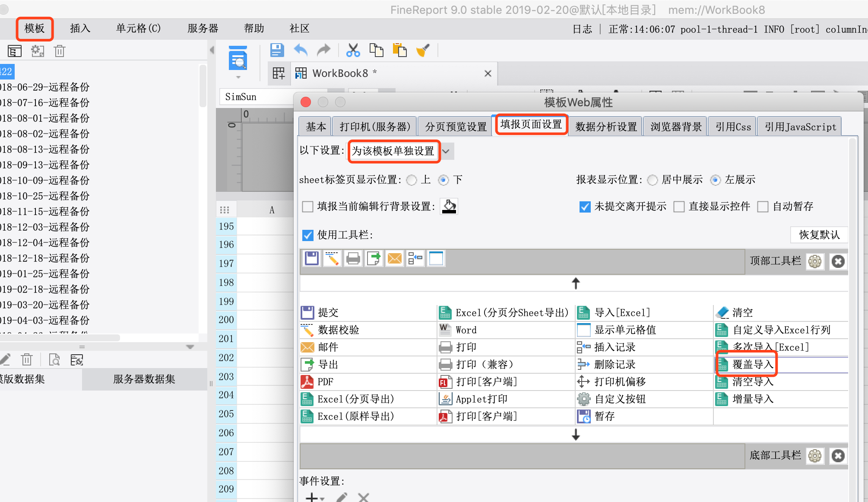
Task: Select the PDF export tool
Action: tap(317, 382)
